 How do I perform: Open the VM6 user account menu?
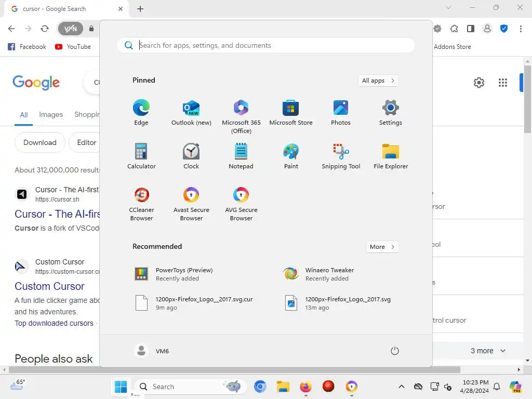click(151, 351)
